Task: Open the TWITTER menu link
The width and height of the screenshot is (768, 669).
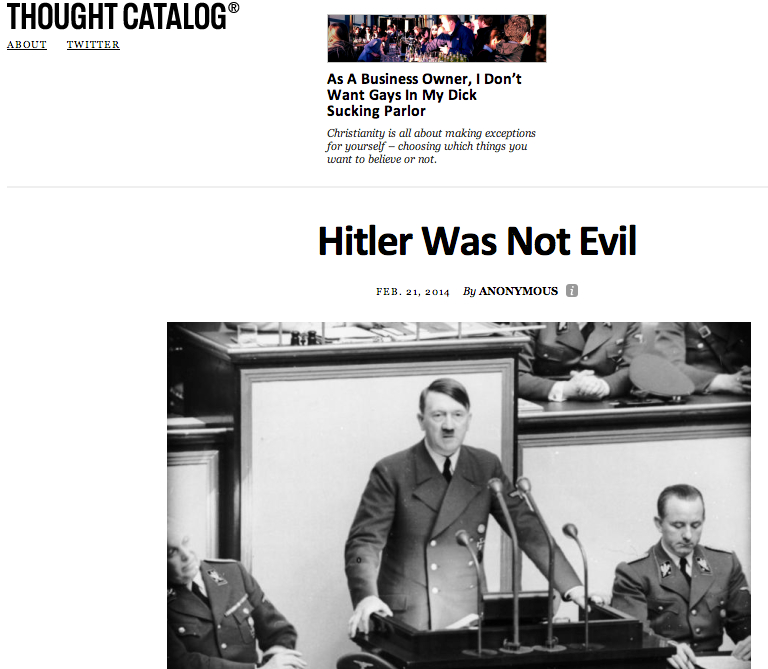Action: click(93, 45)
